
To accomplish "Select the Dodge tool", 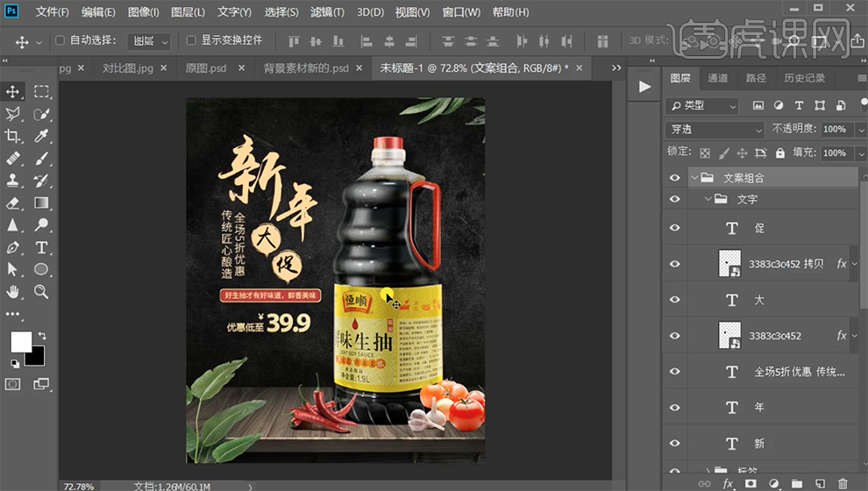I will [41, 224].
